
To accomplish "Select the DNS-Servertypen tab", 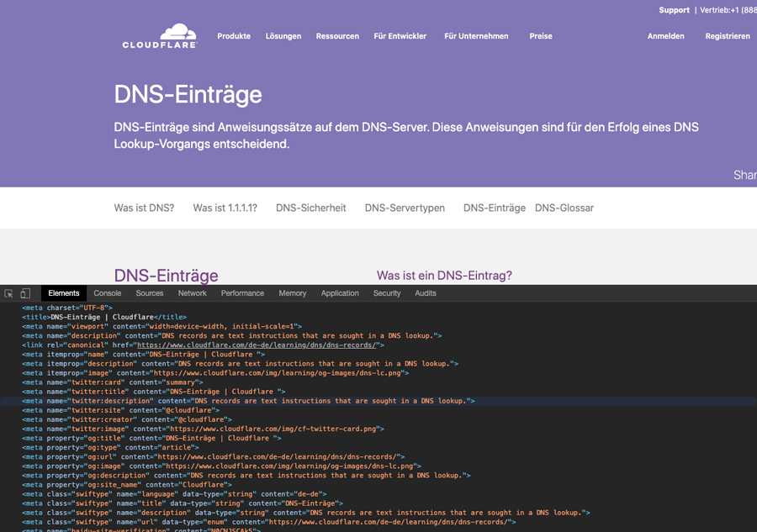I will (x=405, y=208).
